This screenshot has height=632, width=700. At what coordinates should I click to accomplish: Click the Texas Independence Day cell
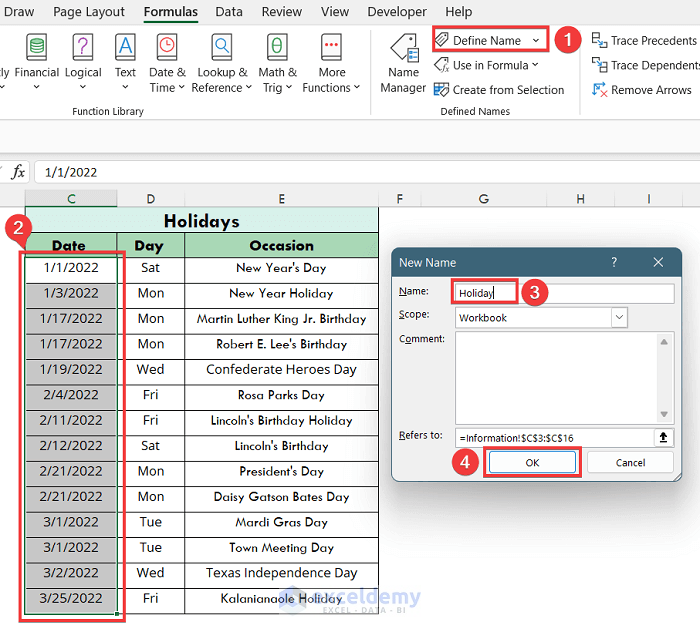coord(281,573)
